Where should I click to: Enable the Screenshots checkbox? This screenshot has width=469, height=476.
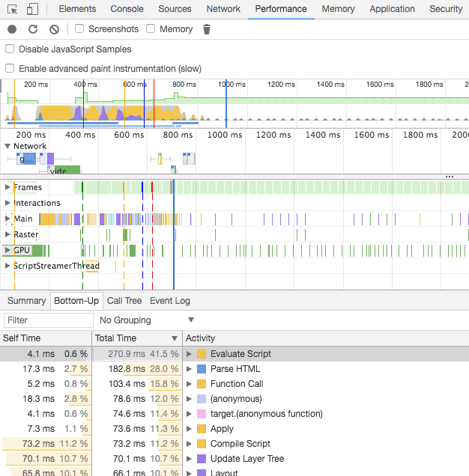point(80,29)
